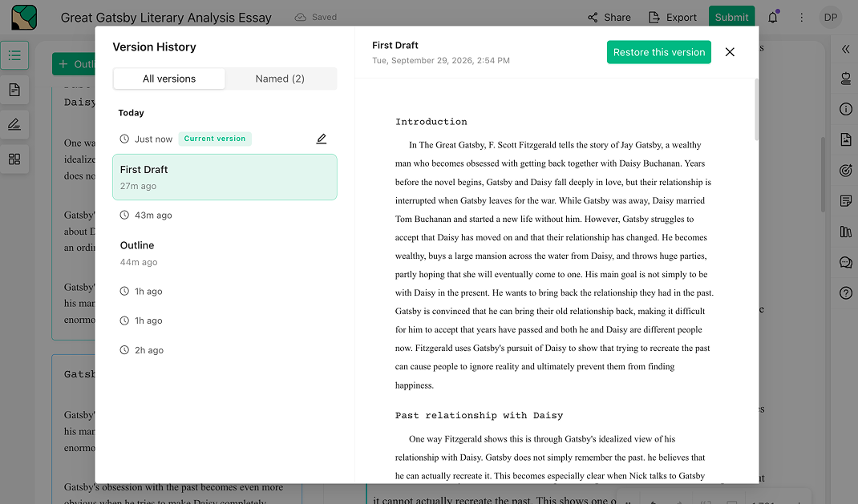Select the Outline version
Screen dimensions: 858x504
225,253
